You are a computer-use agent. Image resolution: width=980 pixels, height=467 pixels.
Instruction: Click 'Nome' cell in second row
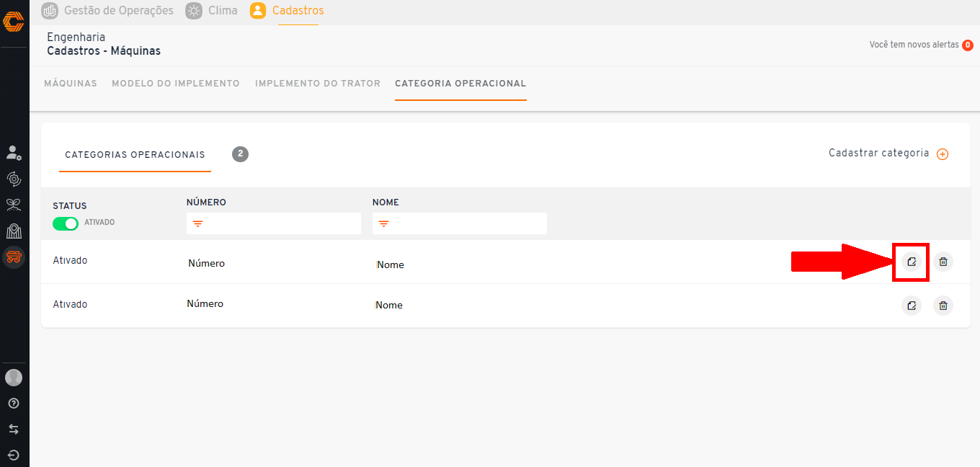(x=388, y=306)
